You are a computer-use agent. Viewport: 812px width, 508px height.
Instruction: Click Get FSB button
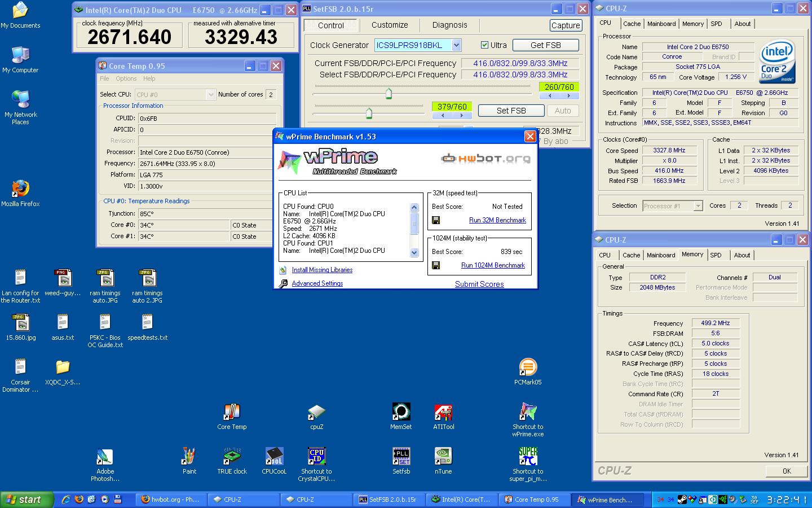(545, 45)
